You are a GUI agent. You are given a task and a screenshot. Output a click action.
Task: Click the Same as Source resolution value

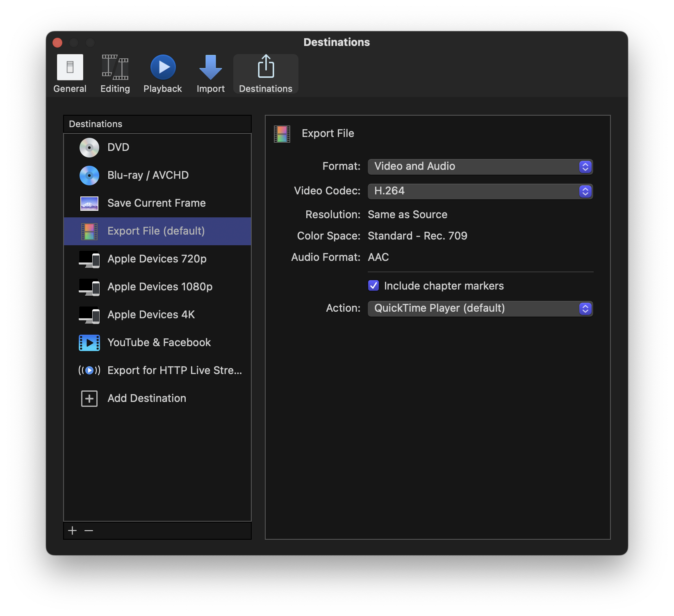pyautogui.click(x=408, y=215)
